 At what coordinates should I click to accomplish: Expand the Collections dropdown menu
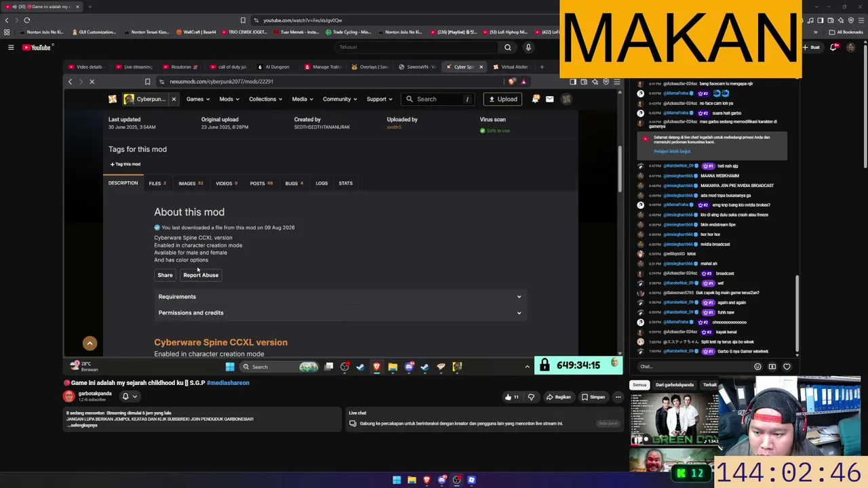point(265,99)
